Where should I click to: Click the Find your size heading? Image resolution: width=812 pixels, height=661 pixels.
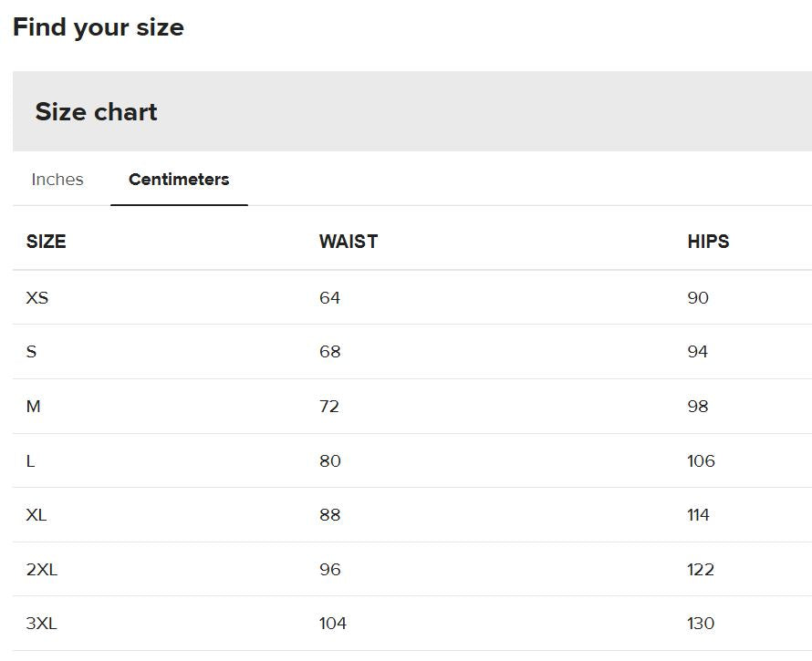[99, 27]
